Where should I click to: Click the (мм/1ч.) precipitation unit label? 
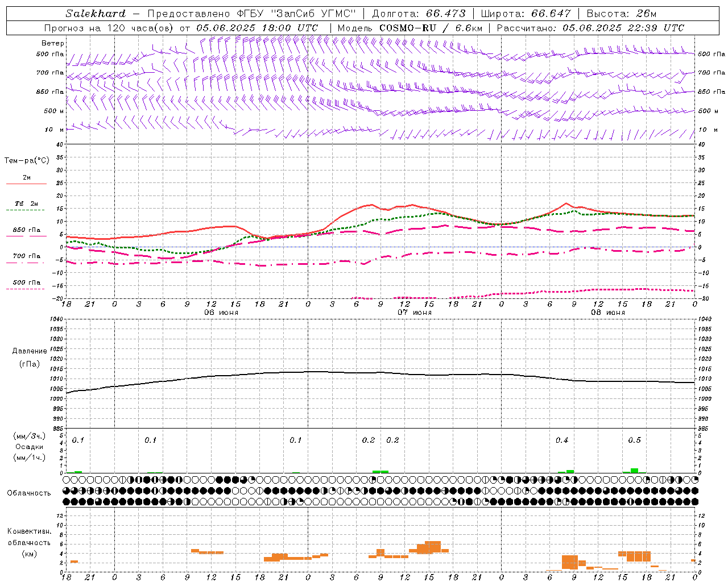pyautogui.click(x=30, y=457)
